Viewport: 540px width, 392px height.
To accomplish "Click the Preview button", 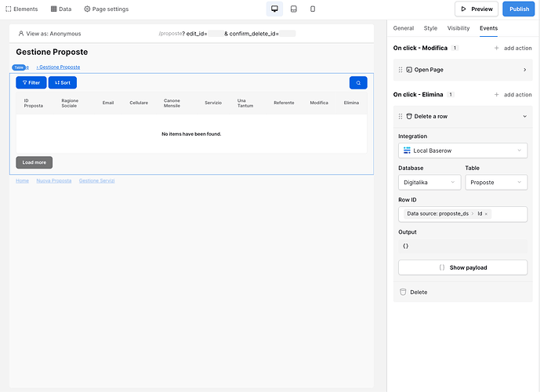I will click(x=477, y=9).
